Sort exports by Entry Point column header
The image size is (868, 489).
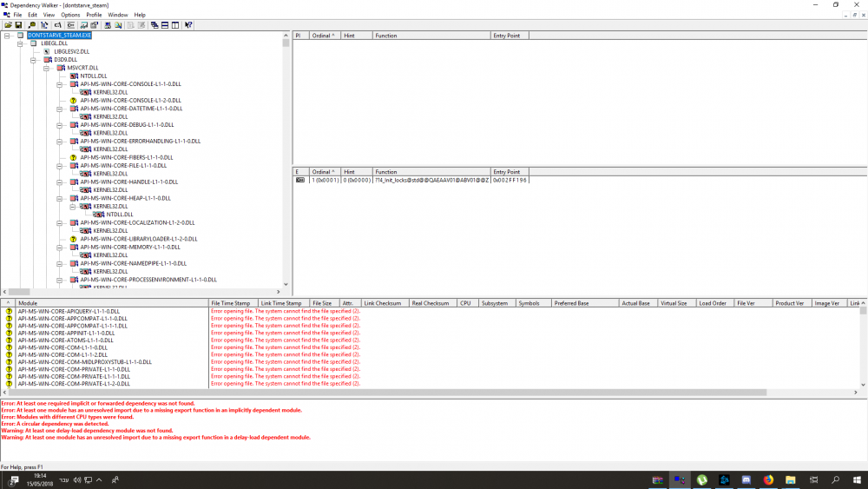coord(510,172)
